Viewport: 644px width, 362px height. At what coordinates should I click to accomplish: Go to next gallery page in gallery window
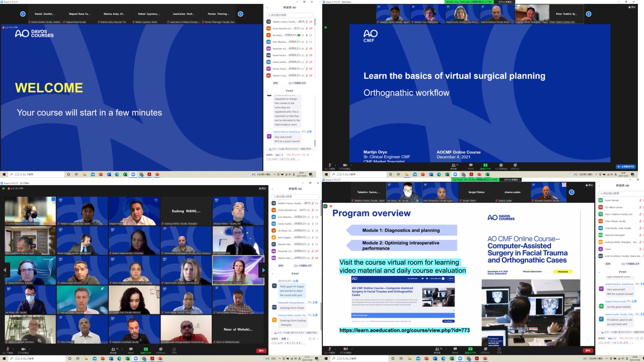[263, 270]
